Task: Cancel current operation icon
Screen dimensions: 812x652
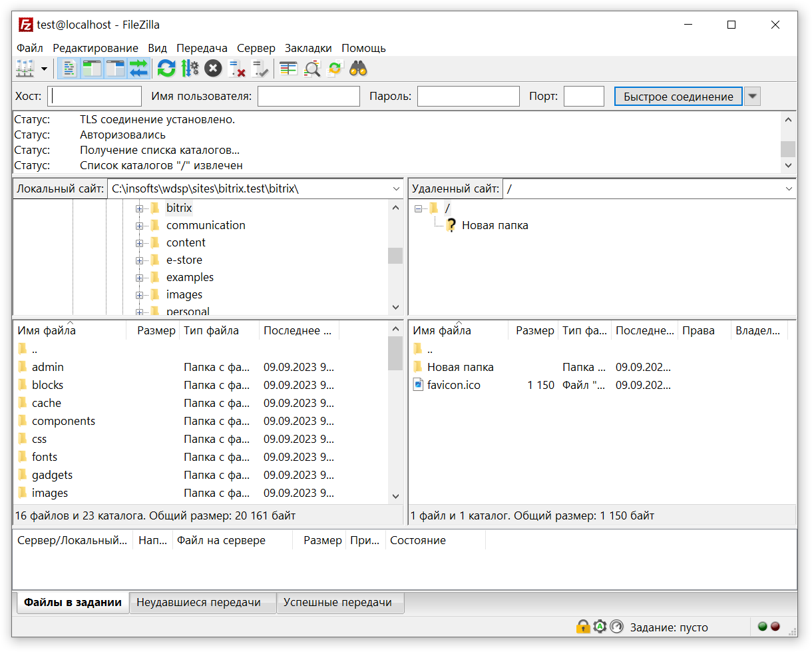Action: tap(213, 68)
